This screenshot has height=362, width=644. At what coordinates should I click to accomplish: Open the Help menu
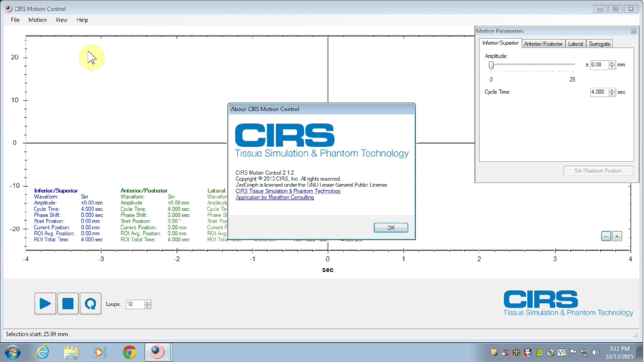click(x=82, y=20)
